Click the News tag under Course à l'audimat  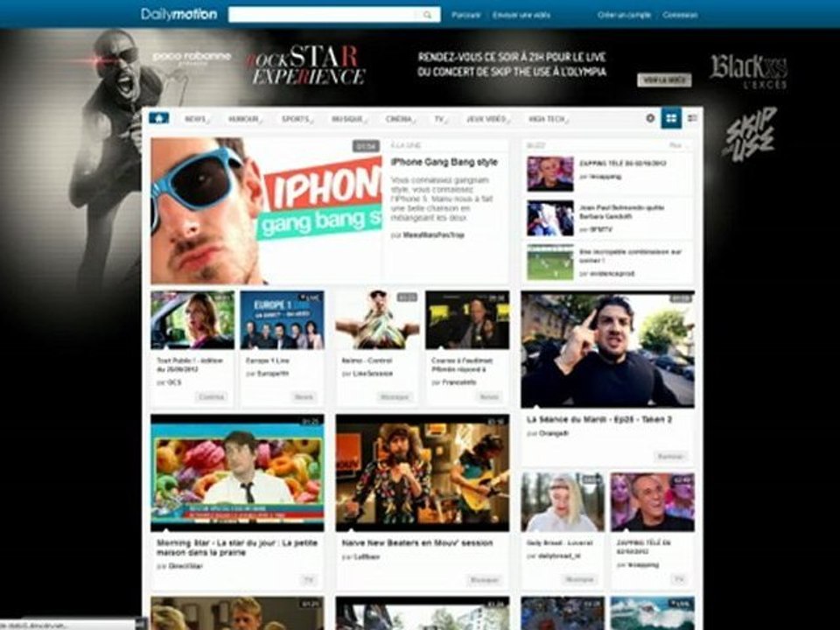coord(489,397)
